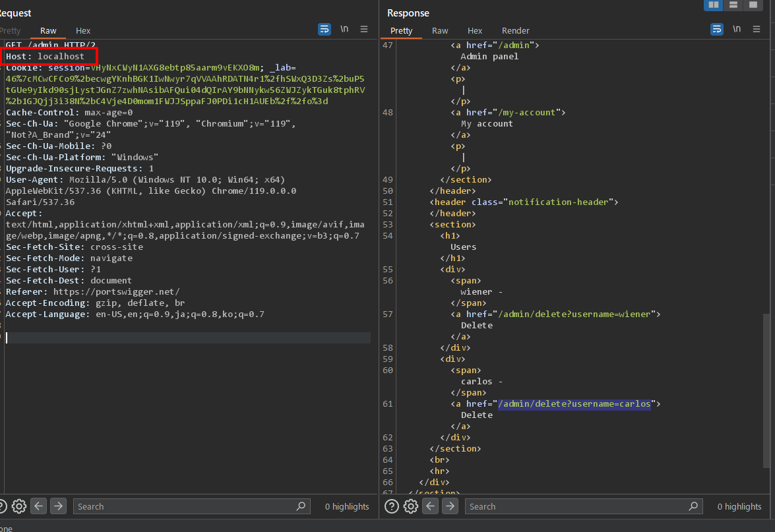Viewport: 775px width, 532px height.
Task: Click '0 highlights' under the Request pane
Action: (x=347, y=506)
